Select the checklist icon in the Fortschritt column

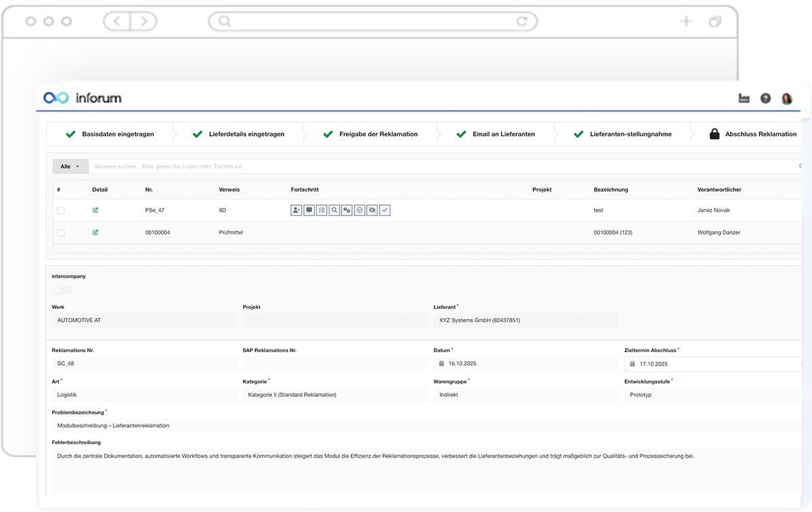(321, 210)
